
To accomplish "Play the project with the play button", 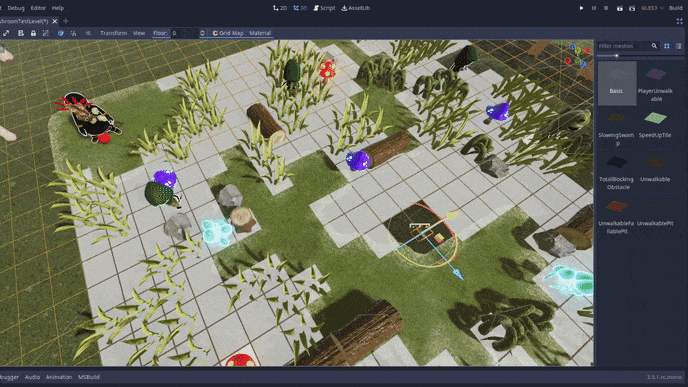I will (581, 8).
